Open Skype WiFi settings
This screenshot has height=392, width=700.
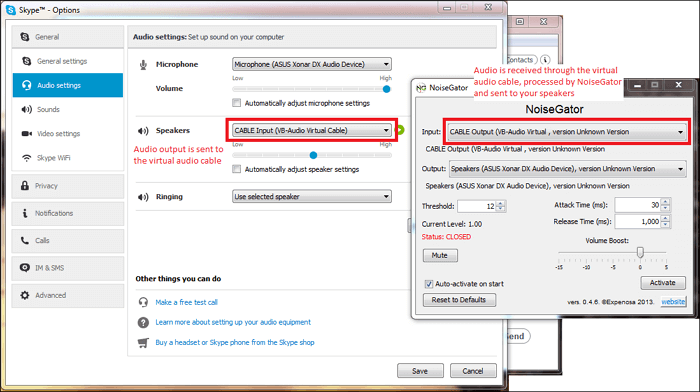(x=68, y=158)
